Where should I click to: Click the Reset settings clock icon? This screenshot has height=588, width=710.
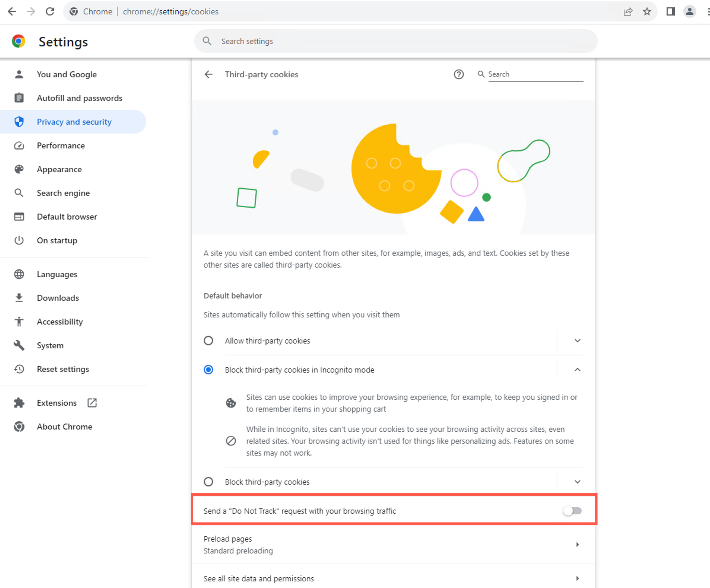19,369
